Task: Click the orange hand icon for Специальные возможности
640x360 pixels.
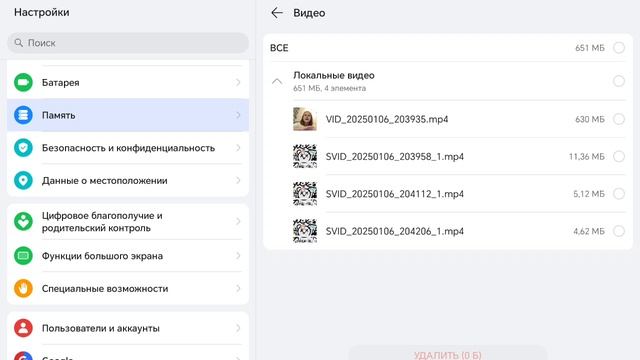Action: click(x=23, y=288)
